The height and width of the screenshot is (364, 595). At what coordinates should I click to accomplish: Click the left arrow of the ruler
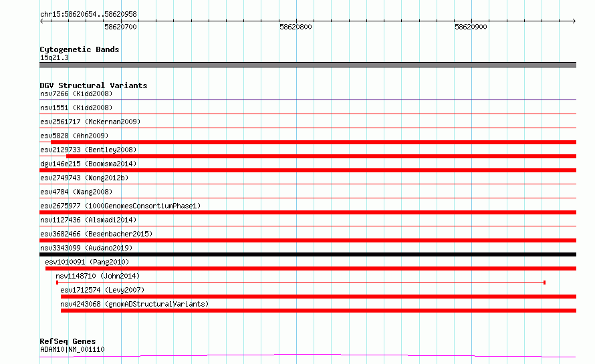click(x=41, y=21)
